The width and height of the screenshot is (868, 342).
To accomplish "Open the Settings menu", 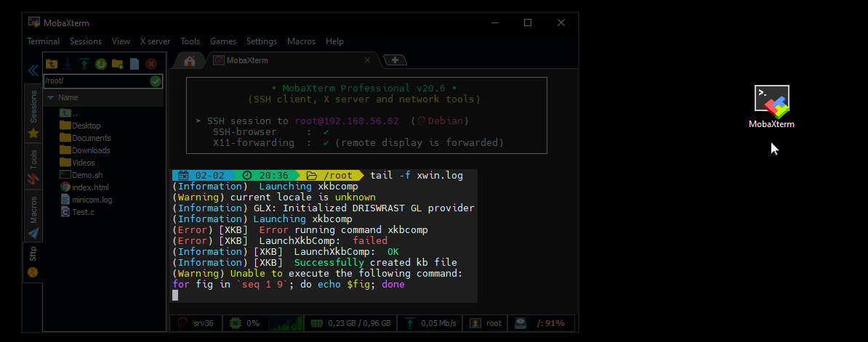I will [x=261, y=41].
